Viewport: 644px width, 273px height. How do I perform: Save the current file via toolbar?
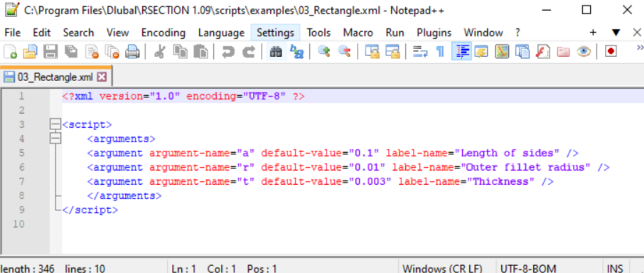click(x=50, y=52)
